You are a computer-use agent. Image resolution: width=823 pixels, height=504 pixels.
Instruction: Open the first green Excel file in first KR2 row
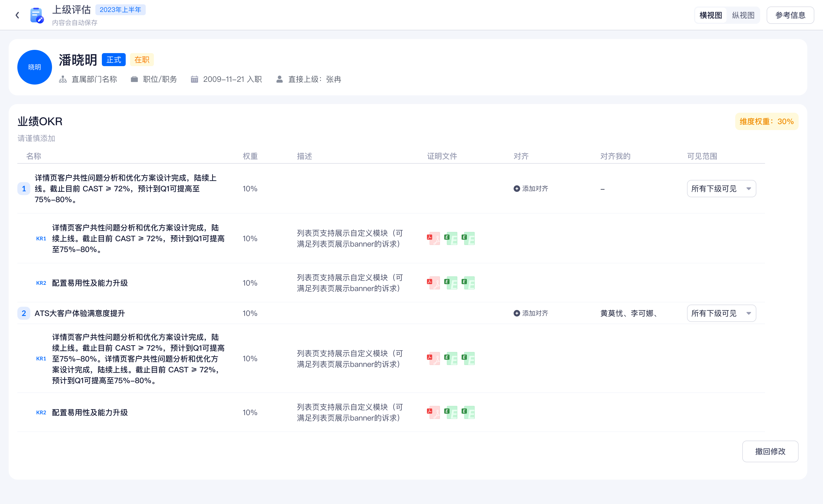pyautogui.click(x=451, y=283)
